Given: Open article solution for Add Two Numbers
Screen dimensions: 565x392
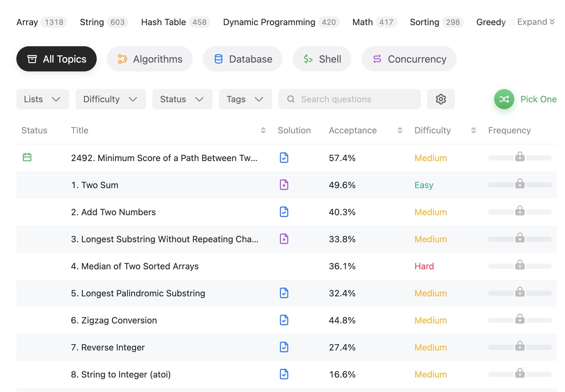Looking at the screenshot, I should (284, 212).
